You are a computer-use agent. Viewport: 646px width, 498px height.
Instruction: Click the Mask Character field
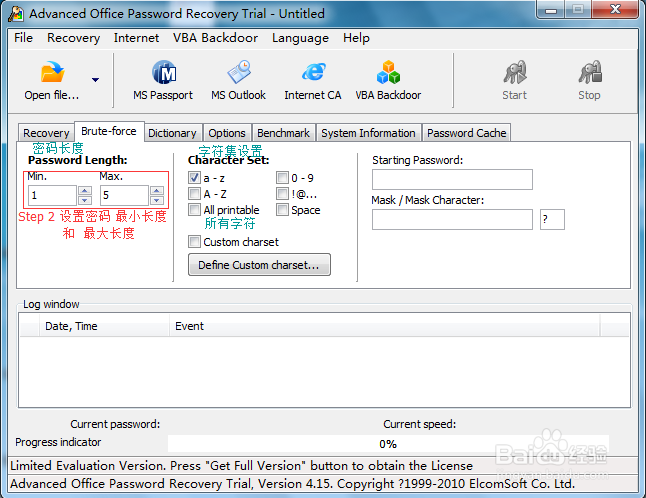pos(552,220)
